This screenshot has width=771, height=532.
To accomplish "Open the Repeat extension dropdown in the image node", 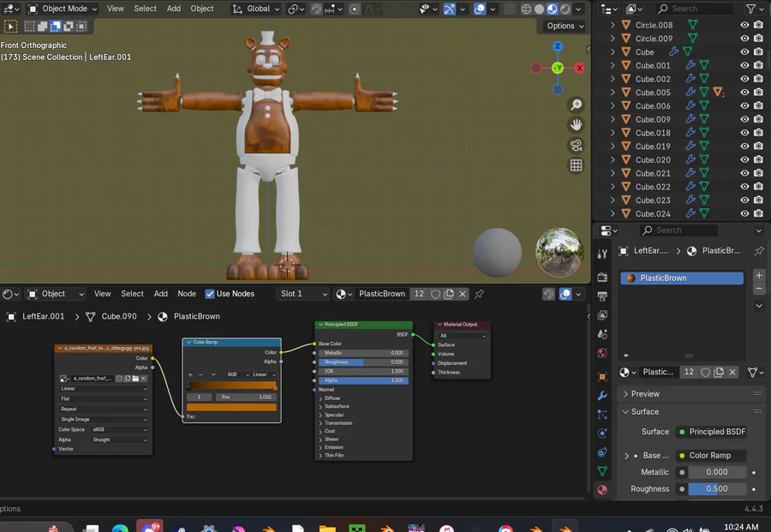I will [x=104, y=409].
